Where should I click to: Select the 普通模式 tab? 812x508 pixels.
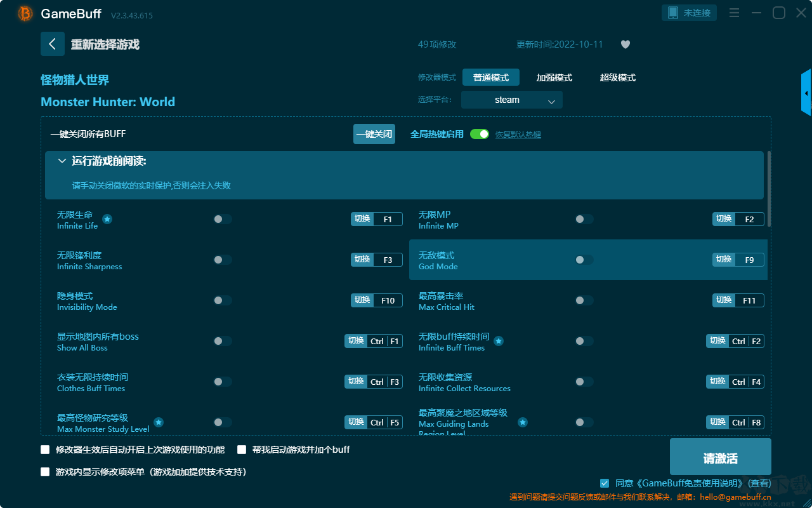pyautogui.click(x=491, y=77)
